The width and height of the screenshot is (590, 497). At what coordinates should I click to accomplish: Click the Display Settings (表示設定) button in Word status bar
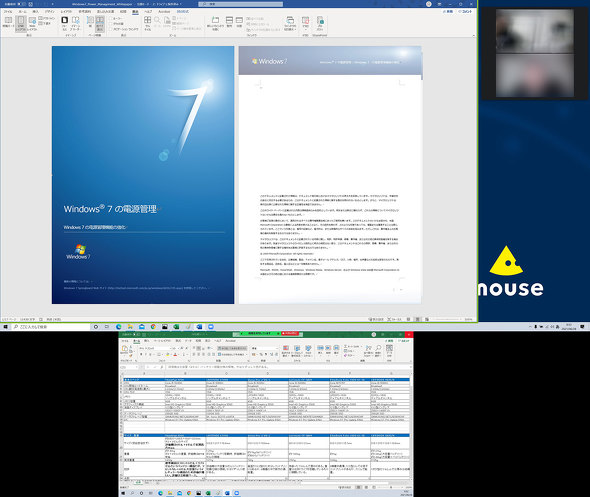tap(376, 319)
